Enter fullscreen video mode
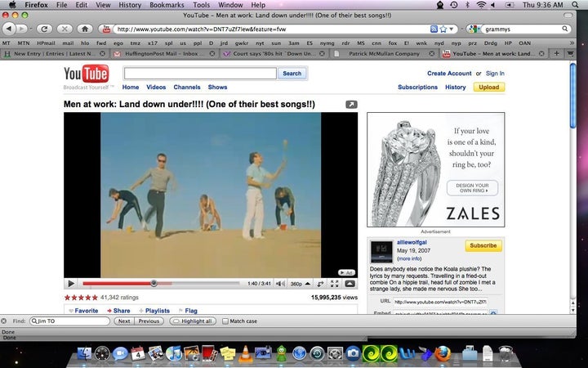 coord(335,284)
